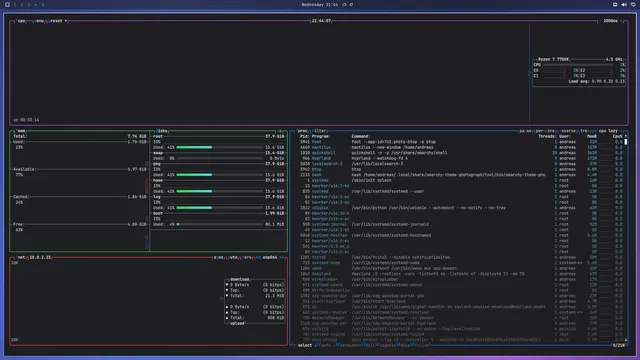
Task: Select the quickshell process row
Action: click(x=460, y=153)
